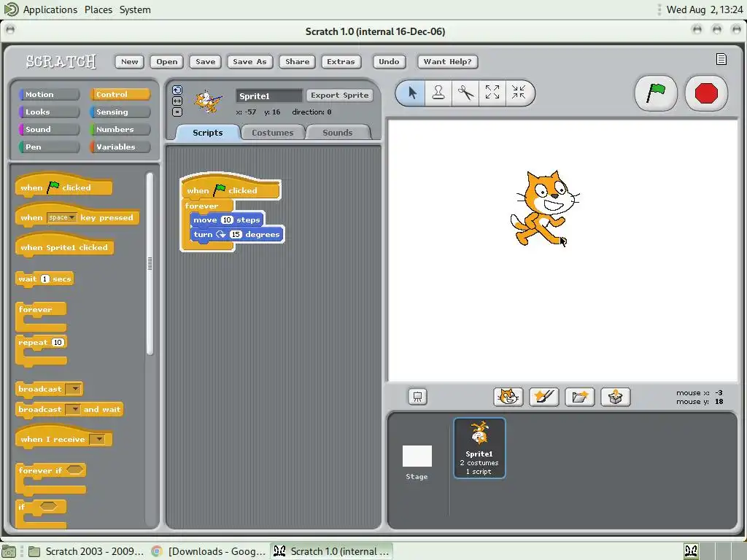Screen dimensions: 747x560
Task: Switch to Downloads Google taskbar window
Action: coord(209,551)
